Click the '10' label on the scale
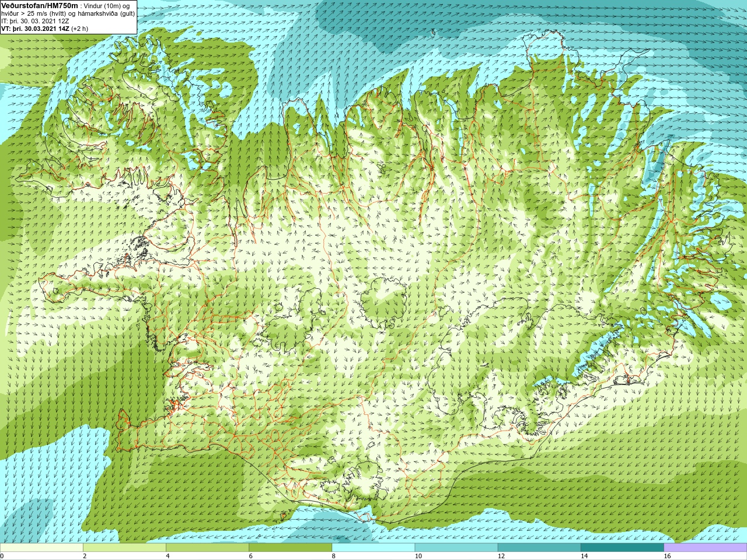Image resolution: width=747 pixels, height=560 pixels. coord(418,556)
